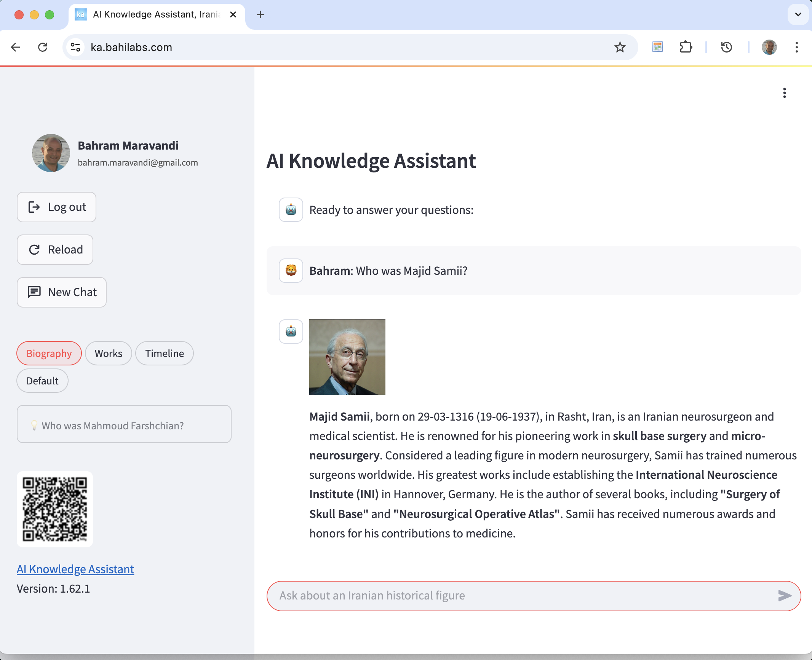Viewport: 812px width, 660px height.
Task: Select the Default mode pill
Action: coord(42,381)
